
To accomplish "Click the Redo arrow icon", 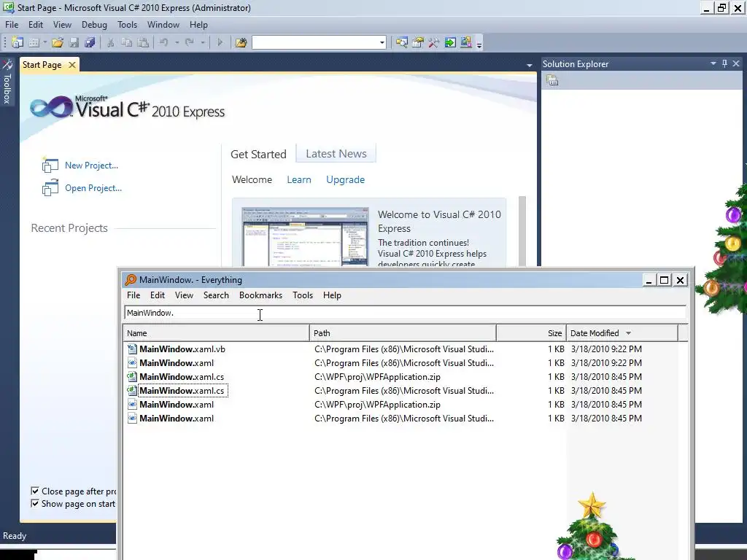I will coord(190,43).
